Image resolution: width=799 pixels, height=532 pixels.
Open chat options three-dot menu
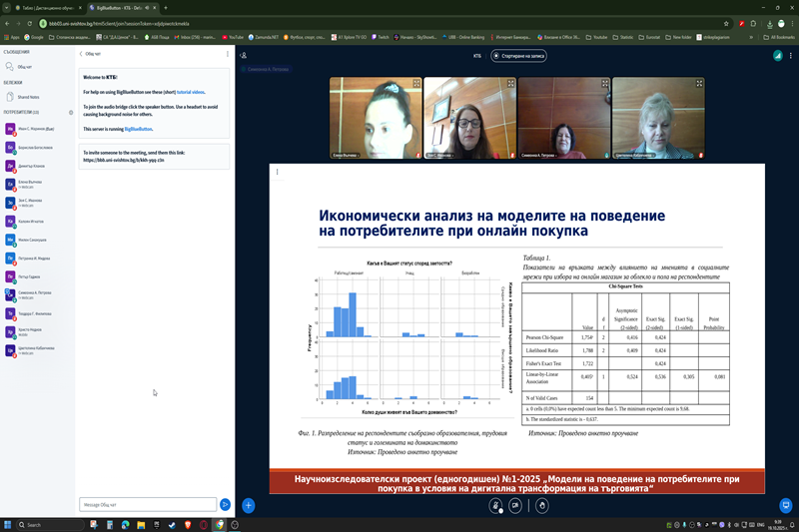pos(229,54)
